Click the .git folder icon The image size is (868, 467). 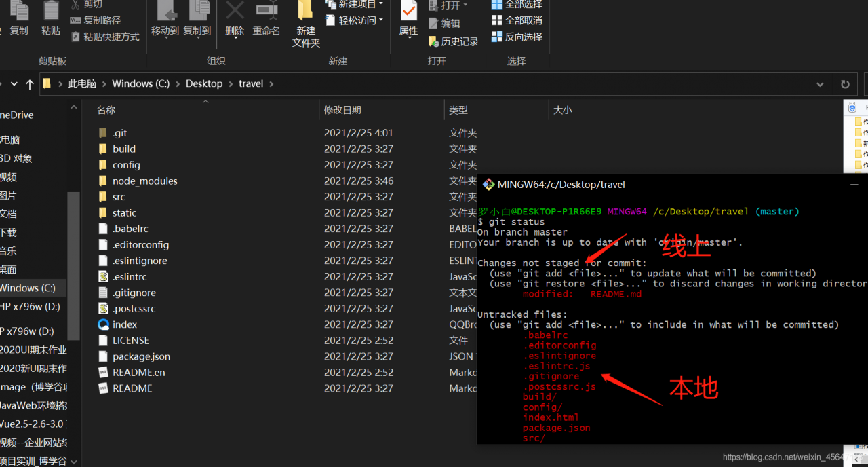pos(102,133)
